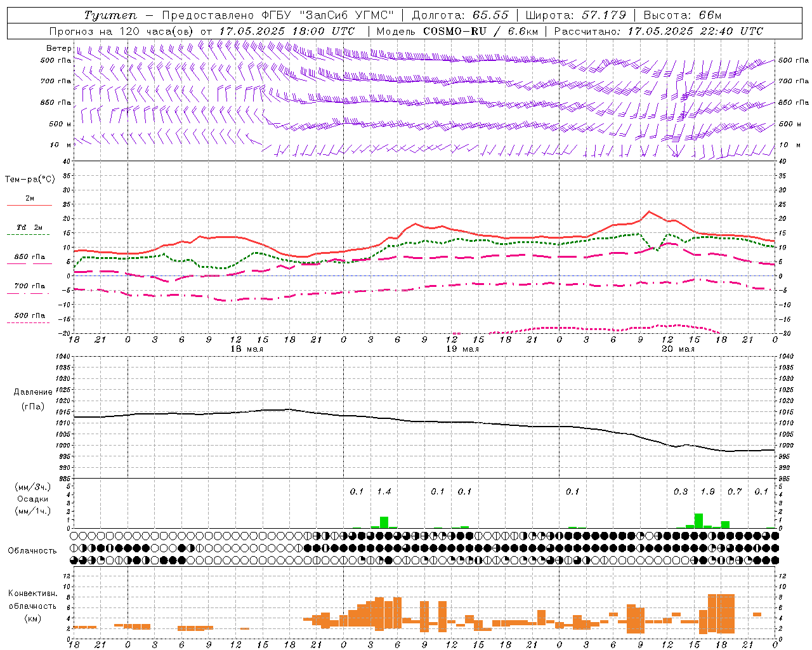Click the Давление pressure panel label
Viewport: 812px width, 650px height.
[33, 392]
